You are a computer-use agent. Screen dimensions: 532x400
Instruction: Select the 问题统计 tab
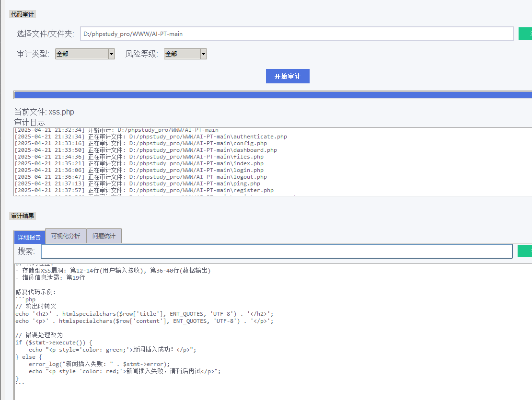click(104, 236)
